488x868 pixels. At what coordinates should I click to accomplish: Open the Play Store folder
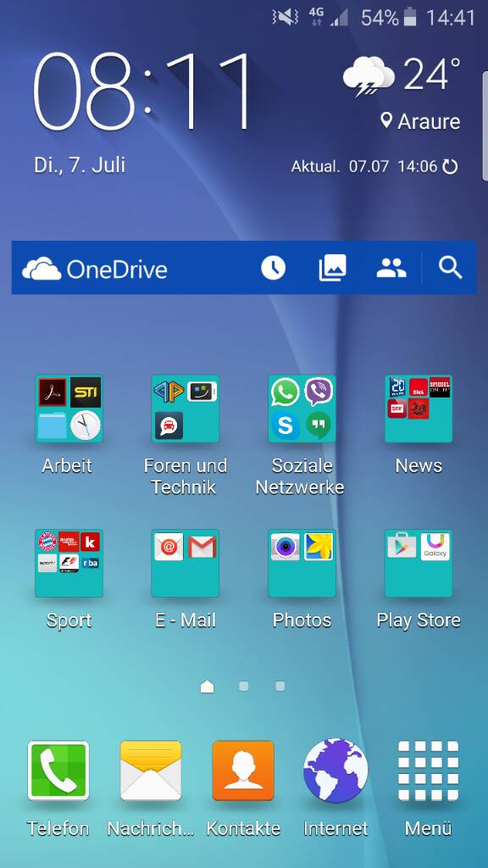point(419,563)
